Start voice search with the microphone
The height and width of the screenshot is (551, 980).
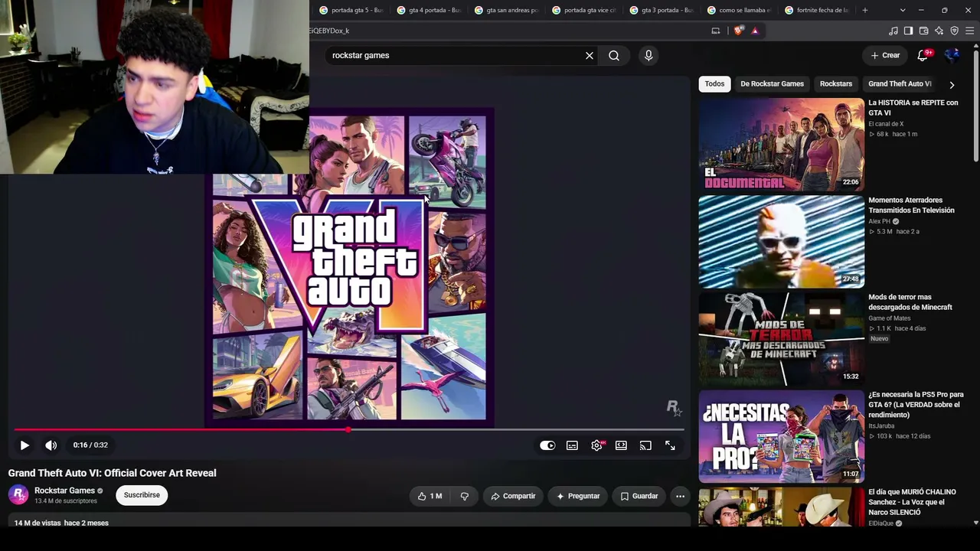(x=648, y=55)
